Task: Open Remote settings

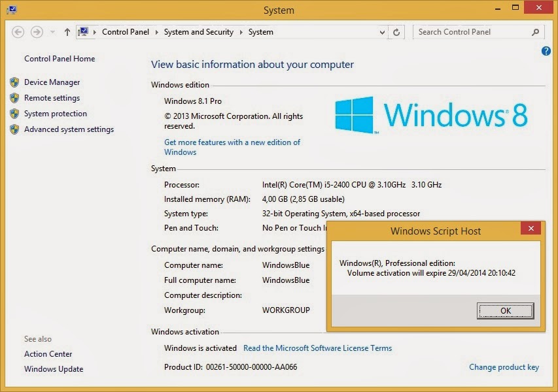Action: pyautogui.click(x=52, y=98)
